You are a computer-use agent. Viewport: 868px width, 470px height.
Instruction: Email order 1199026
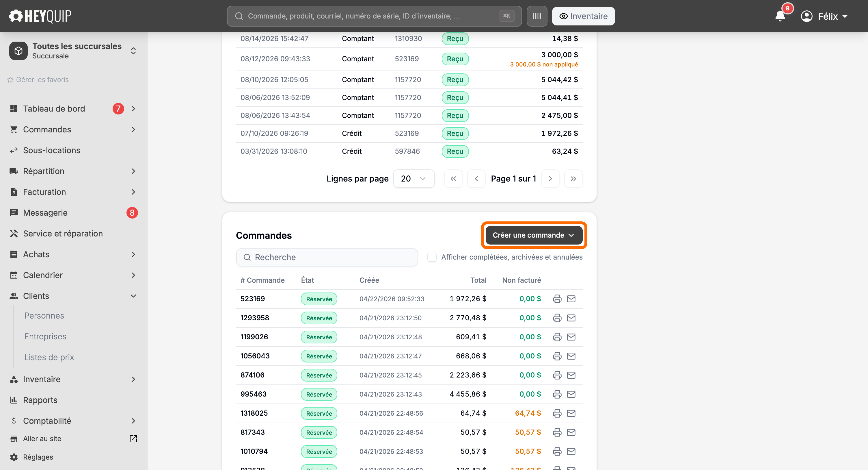pos(571,337)
